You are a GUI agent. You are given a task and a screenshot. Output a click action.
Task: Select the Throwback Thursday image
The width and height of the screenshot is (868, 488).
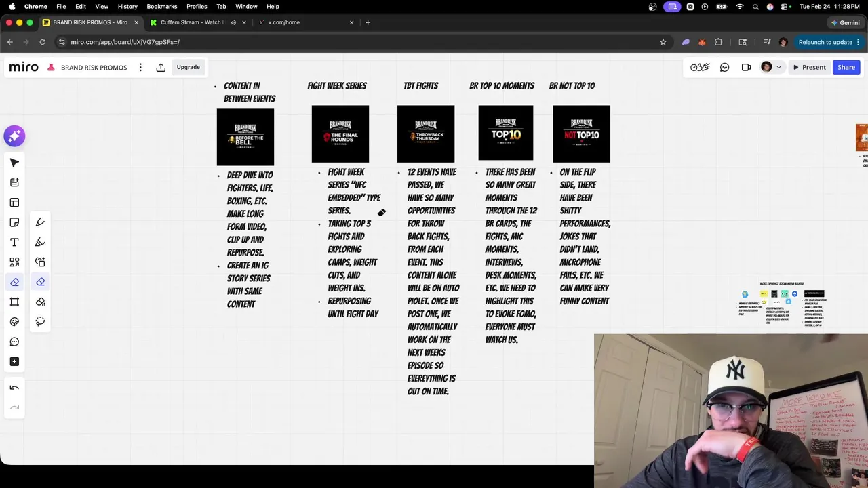point(426,134)
